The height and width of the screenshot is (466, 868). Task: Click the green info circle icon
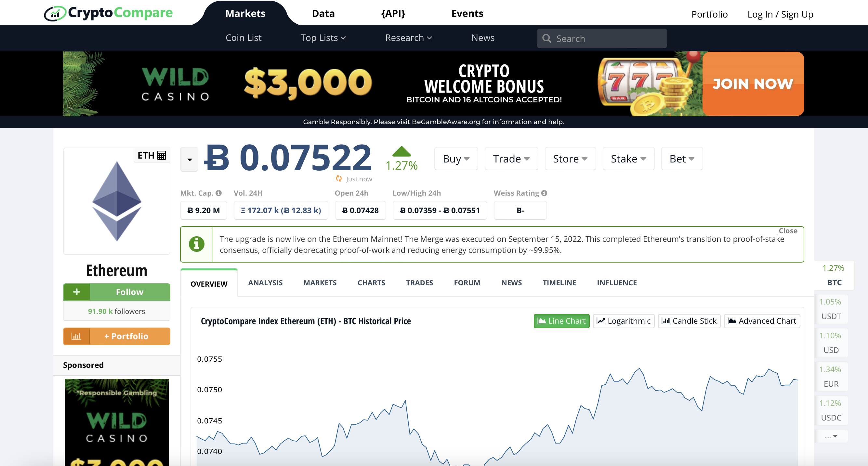(x=197, y=244)
